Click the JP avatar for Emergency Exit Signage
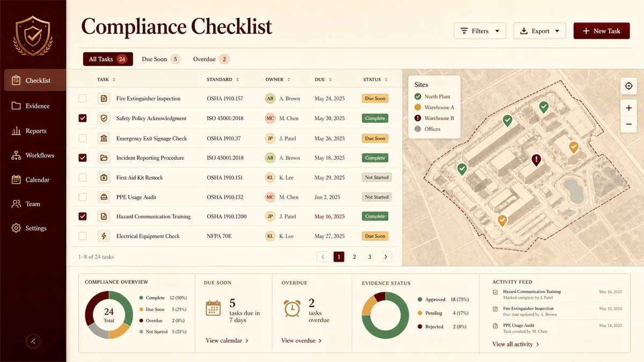The height and width of the screenshot is (362, 644). (x=270, y=138)
